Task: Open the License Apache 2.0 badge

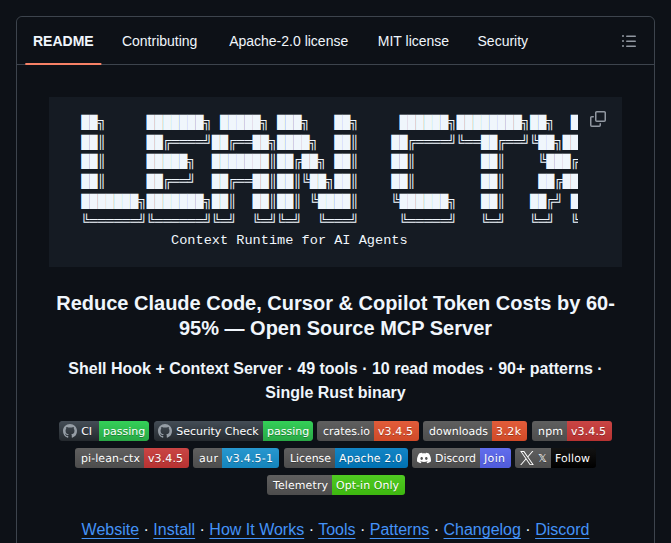Action: pos(346,458)
